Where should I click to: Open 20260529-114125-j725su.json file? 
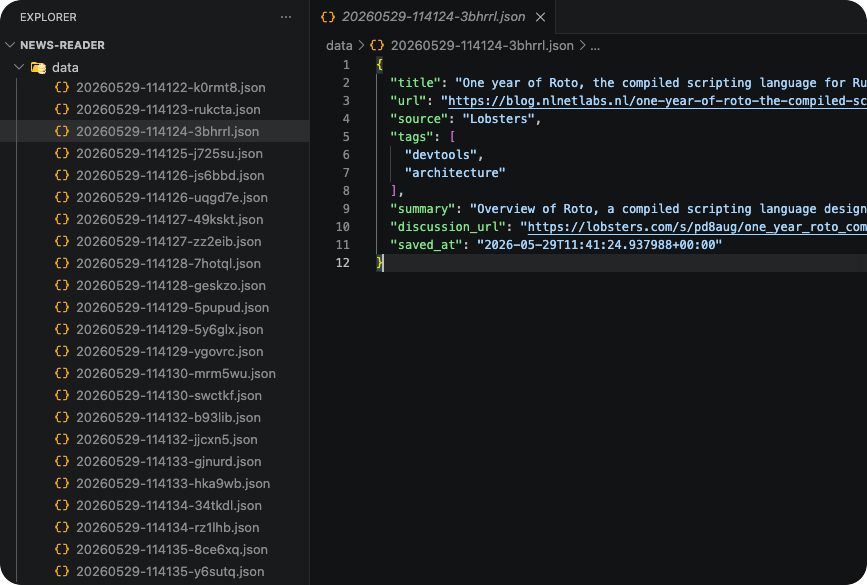pos(155,153)
